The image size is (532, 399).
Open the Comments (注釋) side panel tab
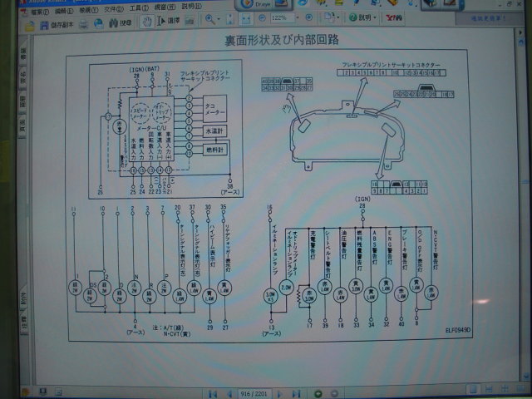click(24, 323)
